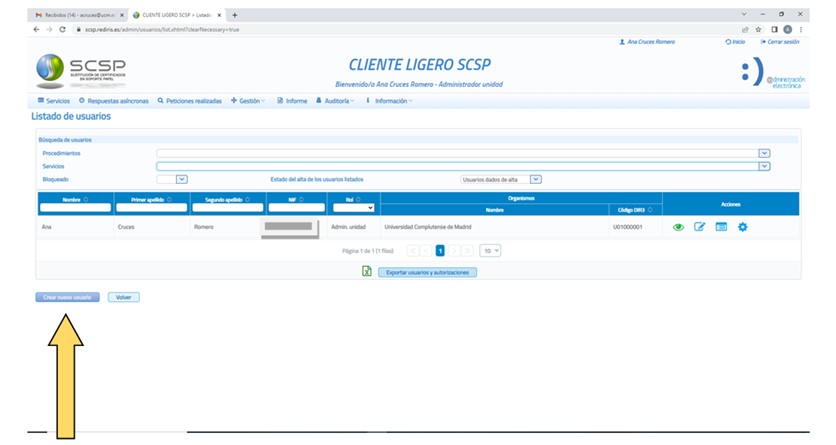Screen dimensions: 836x445
Task: Change rows per page dropdown showing 10
Action: pos(490,250)
